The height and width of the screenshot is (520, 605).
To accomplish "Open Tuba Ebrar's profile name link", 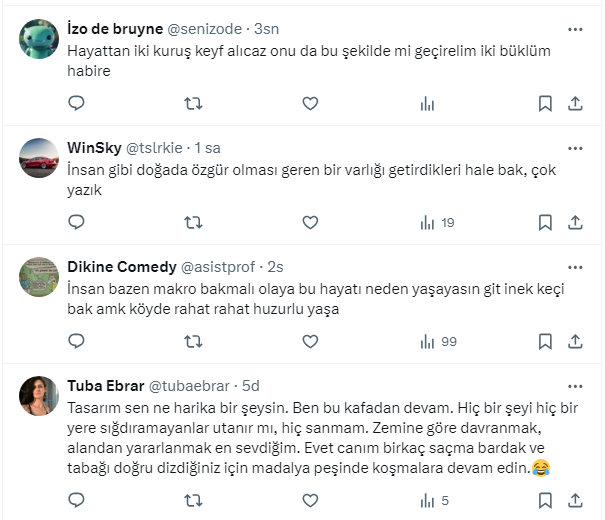I will coord(105,386).
